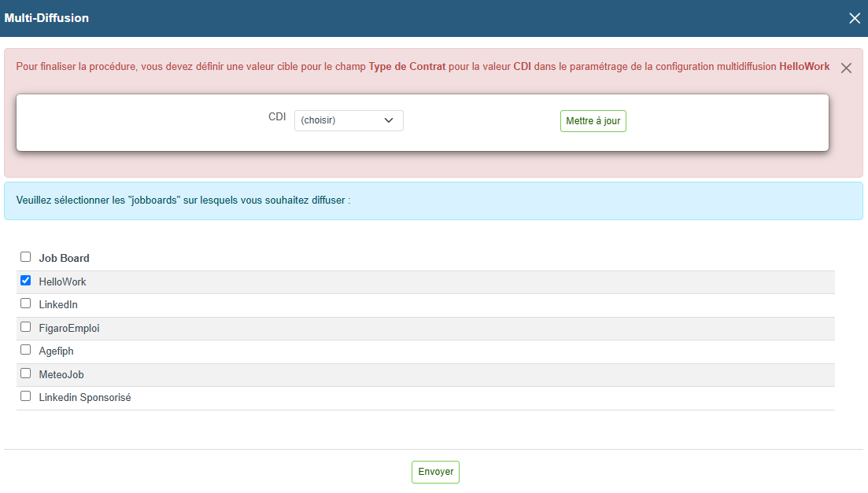Viewport: 868px width, 493px height.
Task: Click the jobboards selection instruction text
Action: point(183,201)
